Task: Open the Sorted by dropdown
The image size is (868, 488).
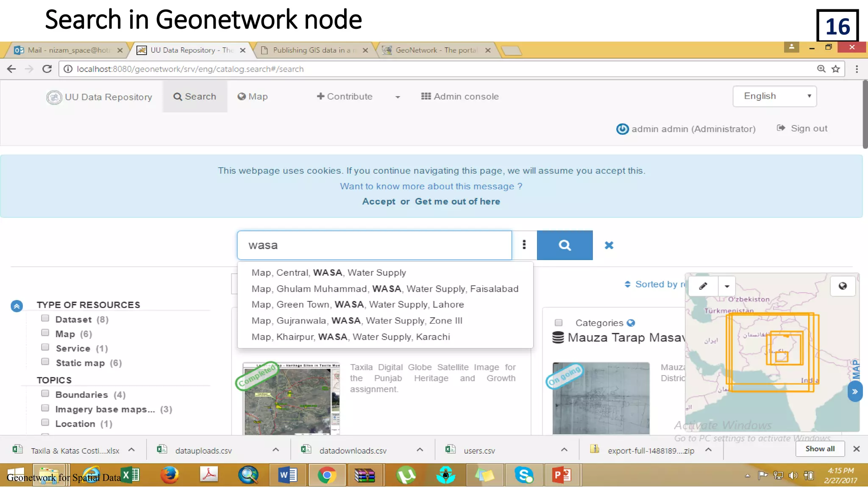Action: click(x=655, y=284)
